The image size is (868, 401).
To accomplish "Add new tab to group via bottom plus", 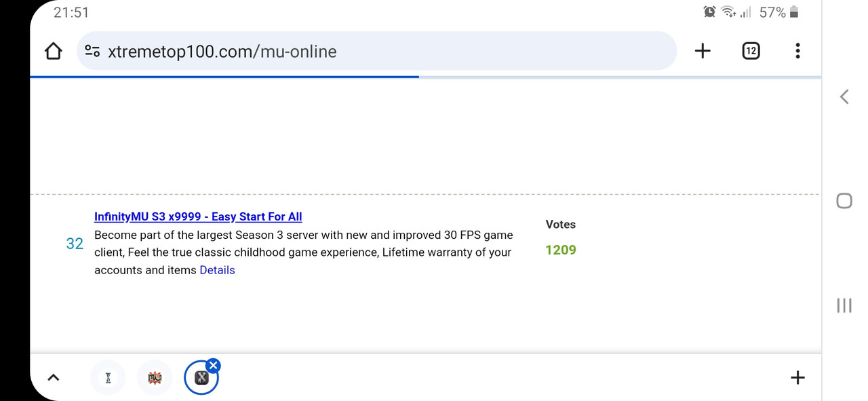I will [x=797, y=378].
